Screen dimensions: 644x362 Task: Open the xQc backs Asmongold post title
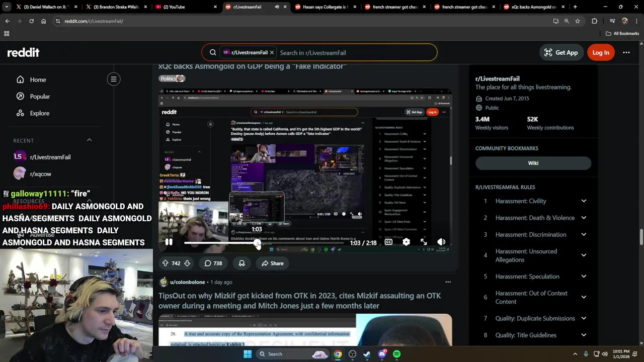pos(252,66)
